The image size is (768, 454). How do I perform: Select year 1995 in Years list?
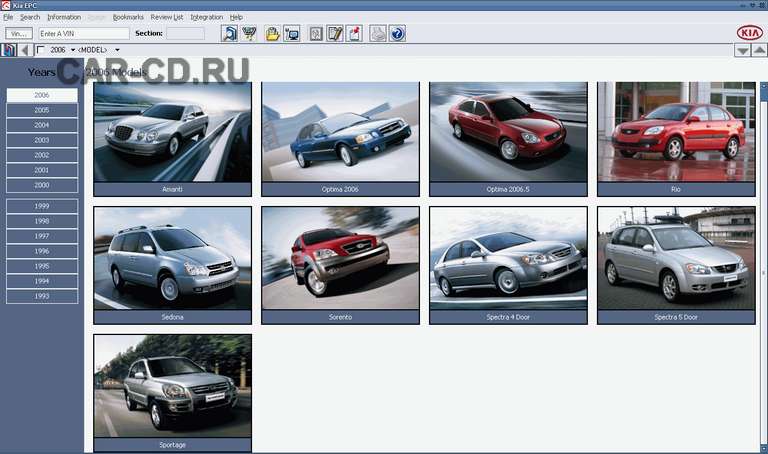click(42, 266)
